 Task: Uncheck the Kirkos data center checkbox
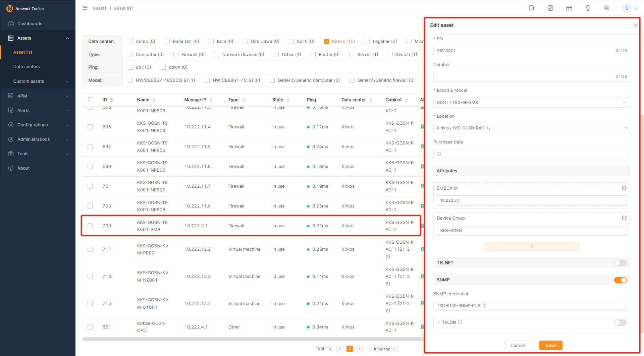click(326, 42)
